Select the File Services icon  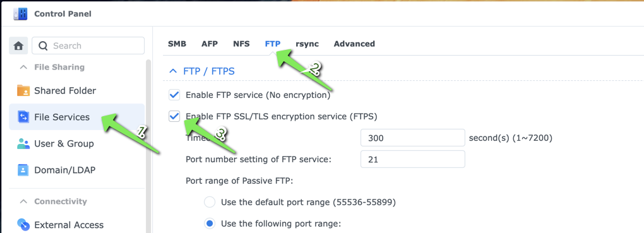point(23,117)
